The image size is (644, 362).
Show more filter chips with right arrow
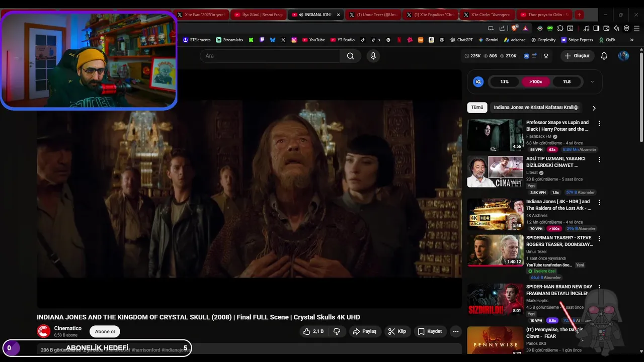(x=594, y=108)
